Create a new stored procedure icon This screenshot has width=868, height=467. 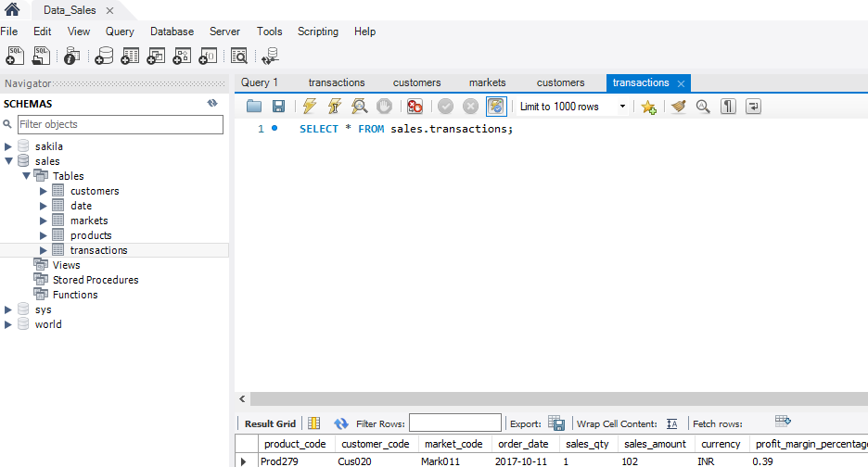tap(182, 56)
